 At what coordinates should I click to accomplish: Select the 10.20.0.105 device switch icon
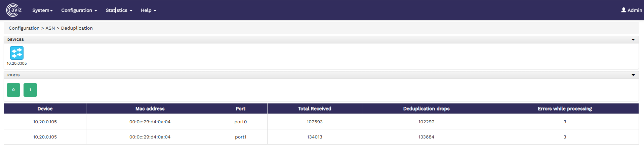coord(17,53)
